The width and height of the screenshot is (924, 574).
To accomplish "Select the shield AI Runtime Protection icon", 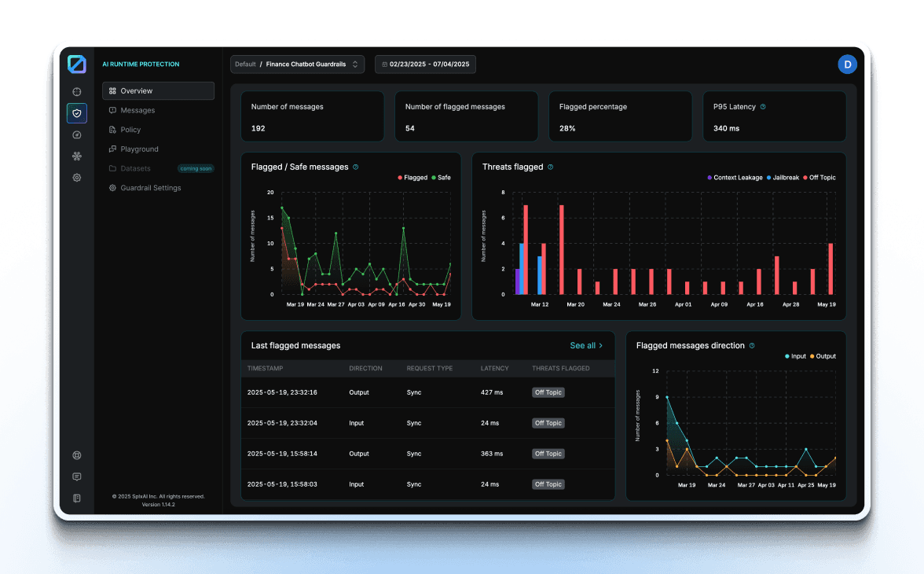I will click(77, 113).
